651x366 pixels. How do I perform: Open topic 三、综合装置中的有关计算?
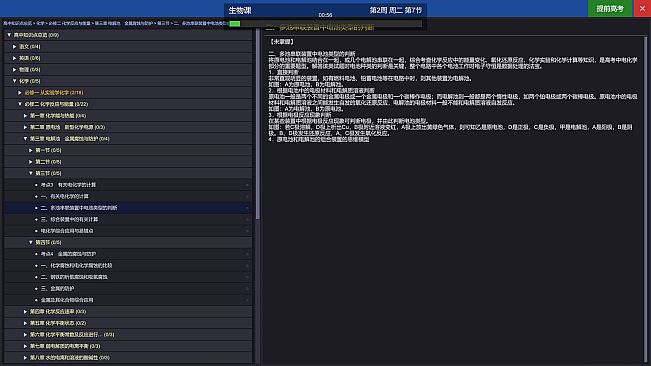tap(128, 219)
